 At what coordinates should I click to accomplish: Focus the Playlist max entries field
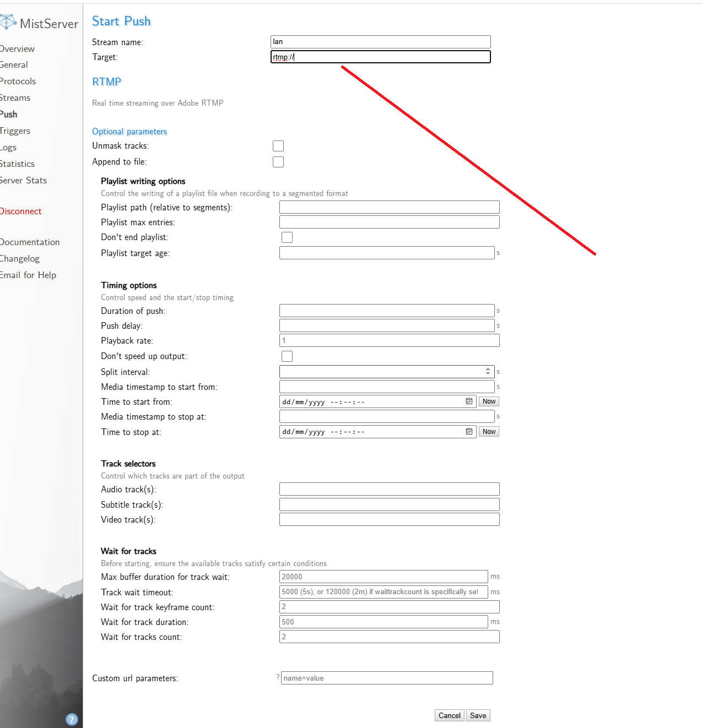(x=390, y=222)
